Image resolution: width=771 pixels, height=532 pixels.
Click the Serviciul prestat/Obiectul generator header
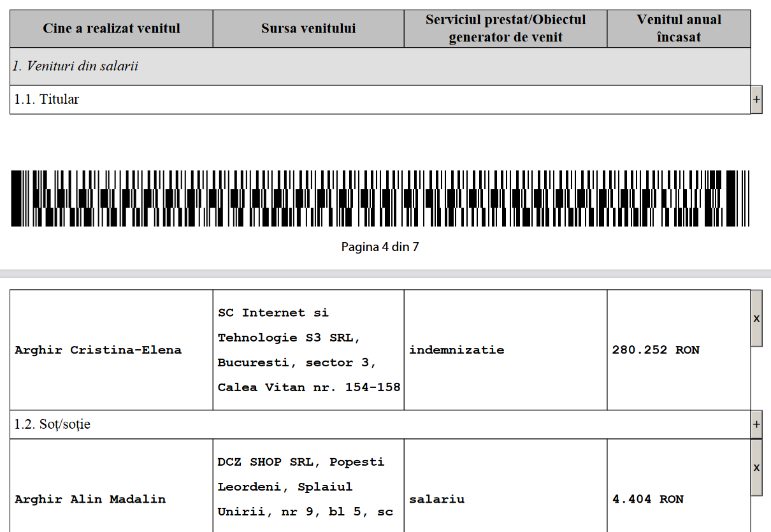coord(505,29)
